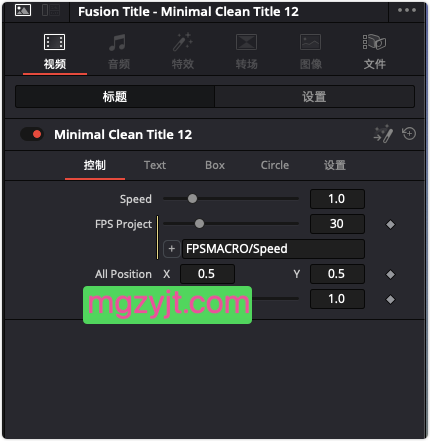
Task: Open the File tab camera icon
Action: point(374,42)
